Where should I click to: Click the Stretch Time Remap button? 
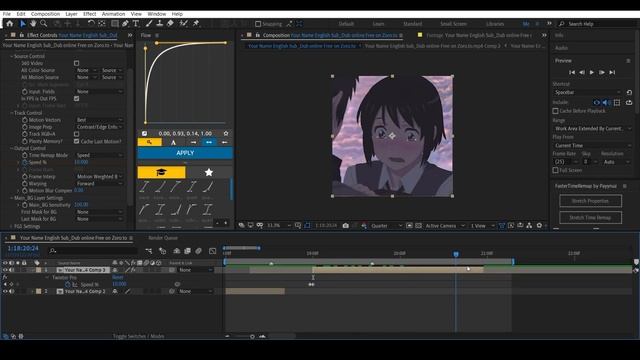[x=590, y=218]
